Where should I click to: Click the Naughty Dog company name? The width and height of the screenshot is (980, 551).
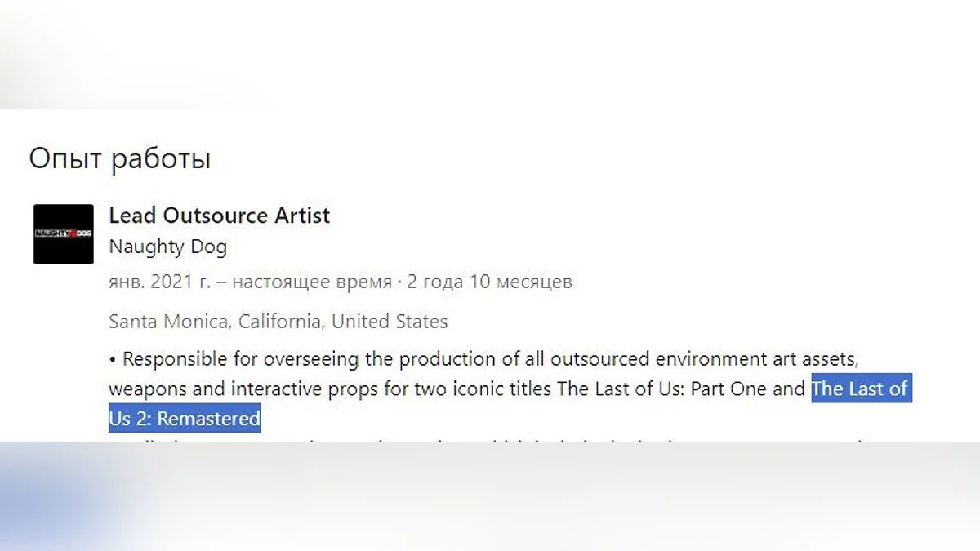coord(167,247)
